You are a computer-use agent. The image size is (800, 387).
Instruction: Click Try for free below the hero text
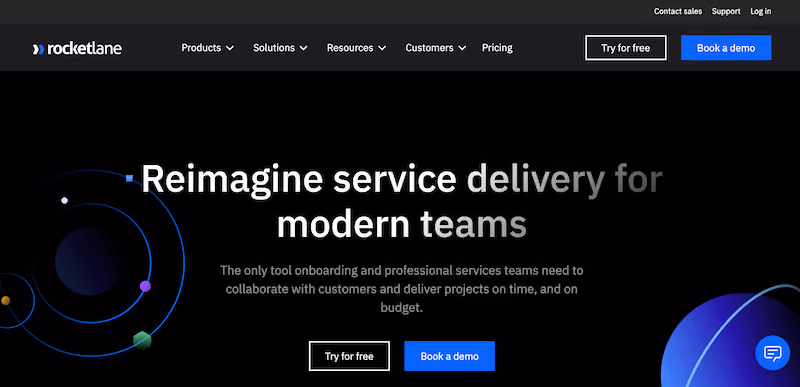tap(349, 356)
